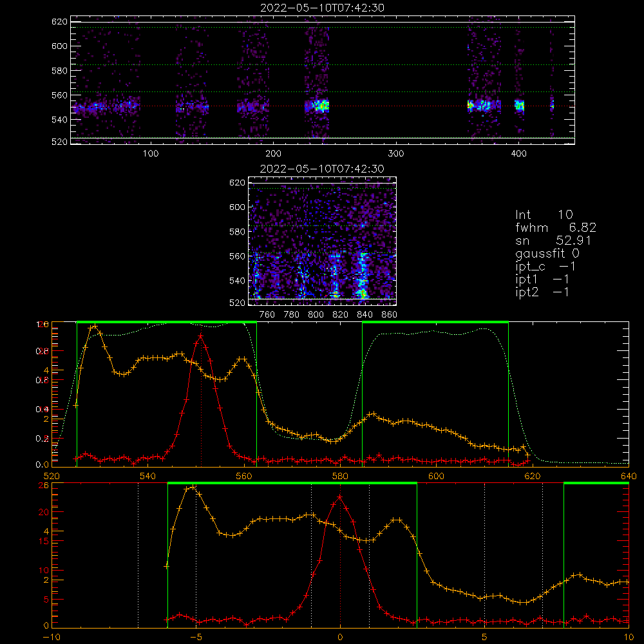
Task: Select the 'ipt_c -1' readout text
Action: (545, 267)
